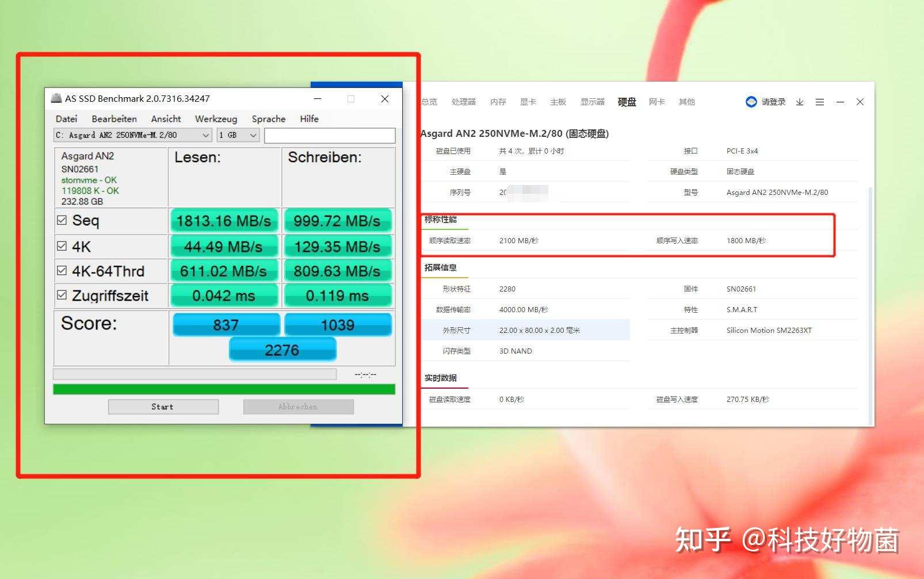Image resolution: width=924 pixels, height=579 pixels.
Task: Toggle the Zugriffszeit test checkbox
Action: 62,295
